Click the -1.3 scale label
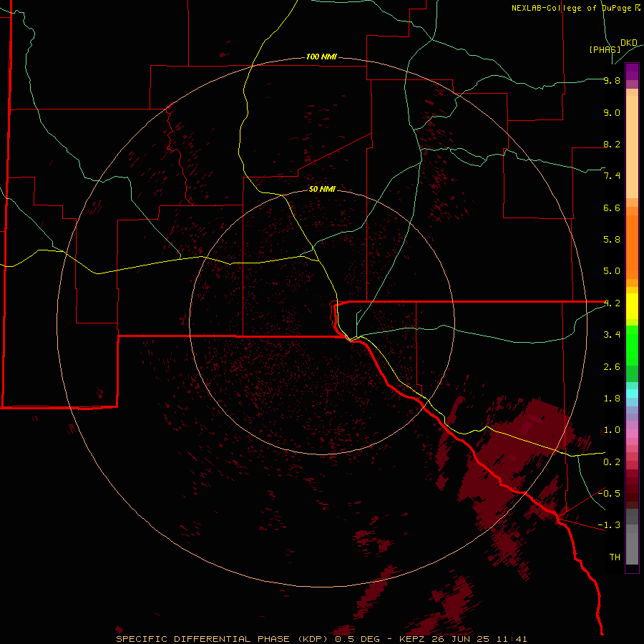The width and height of the screenshot is (644, 644). coord(609,525)
